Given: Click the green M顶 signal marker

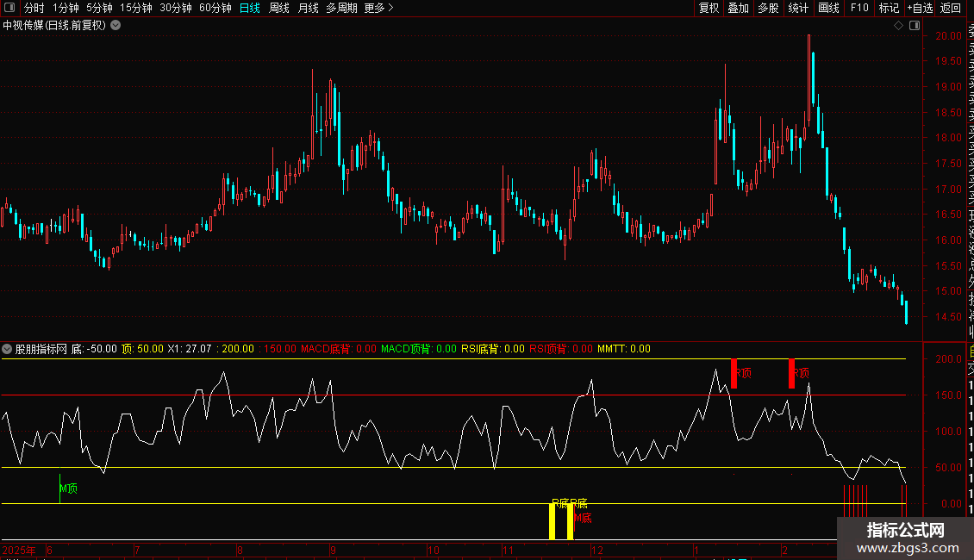Looking at the screenshot, I should pos(68,488).
